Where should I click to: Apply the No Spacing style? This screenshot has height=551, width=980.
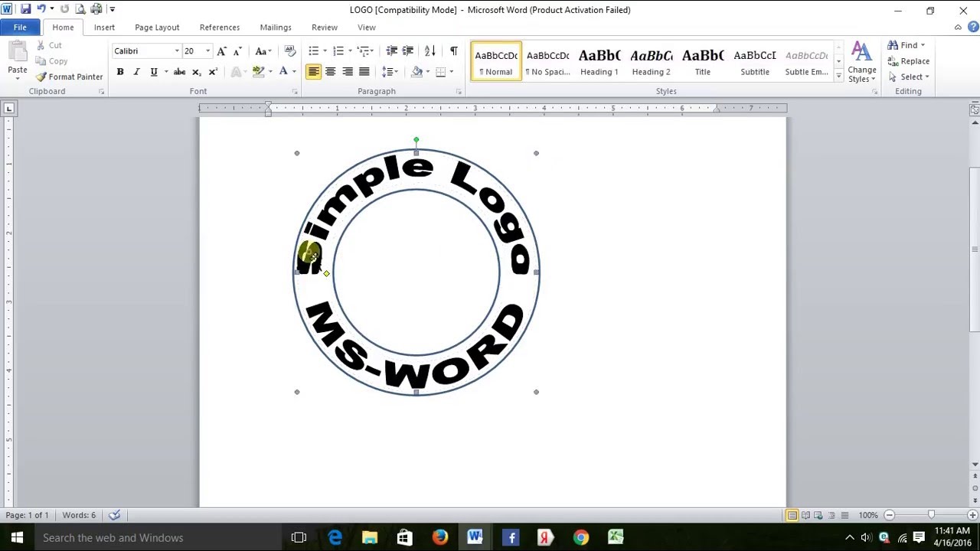[x=547, y=62]
